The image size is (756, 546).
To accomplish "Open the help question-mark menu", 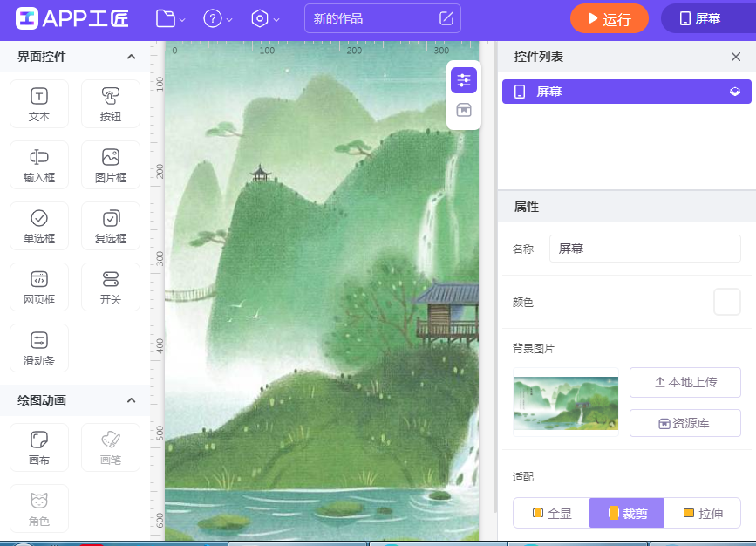I will click(x=218, y=19).
